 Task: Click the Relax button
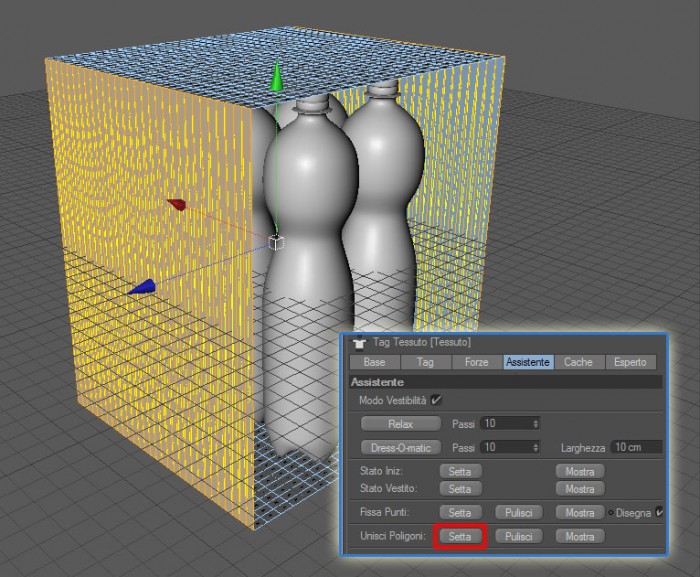coord(400,424)
